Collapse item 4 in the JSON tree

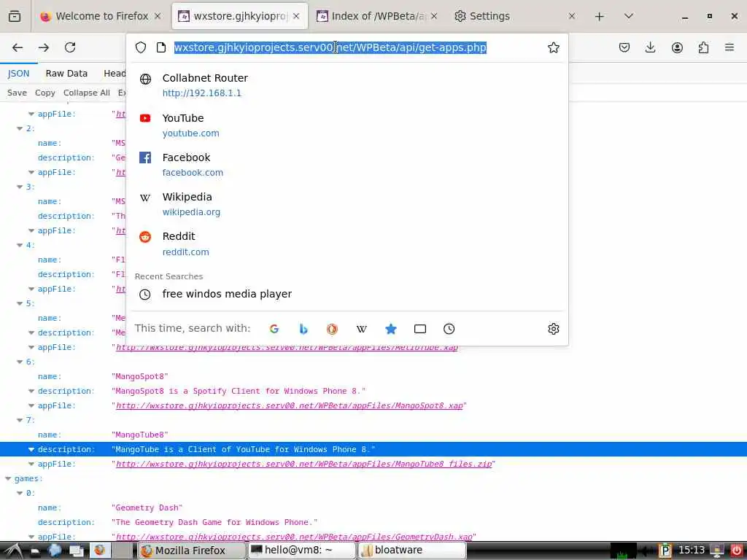[x=20, y=245]
